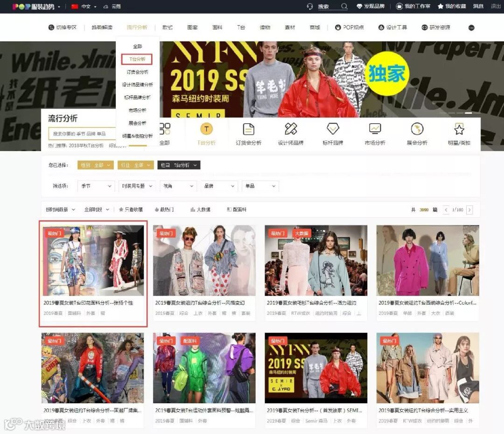
Task: Open the T台 menu
Action: pyautogui.click(x=241, y=28)
